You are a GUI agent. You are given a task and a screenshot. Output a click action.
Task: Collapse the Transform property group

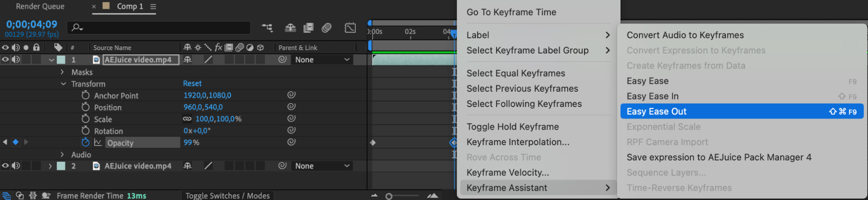(63, 83)
